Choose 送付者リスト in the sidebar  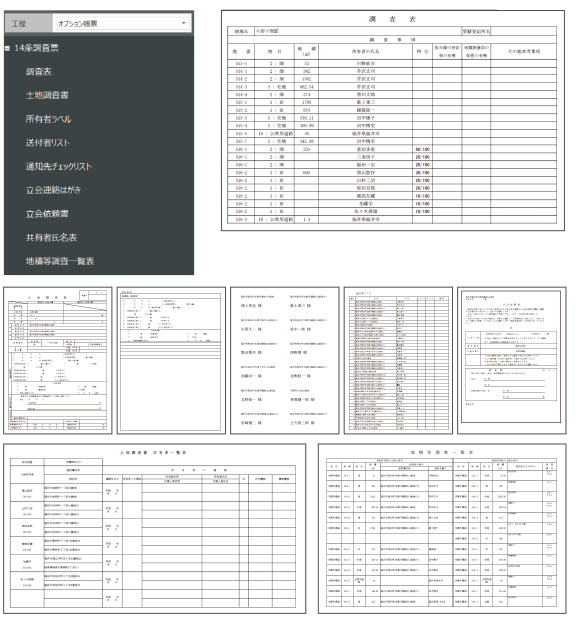point(48,142)
